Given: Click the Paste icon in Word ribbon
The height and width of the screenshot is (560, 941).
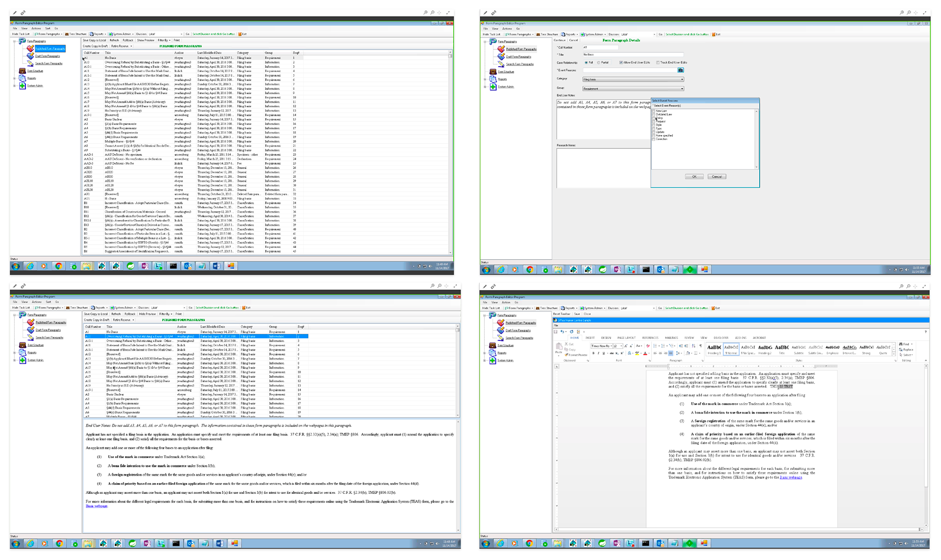Looking at the screenshot, I should pyautogui.click(x=559, y=347).
